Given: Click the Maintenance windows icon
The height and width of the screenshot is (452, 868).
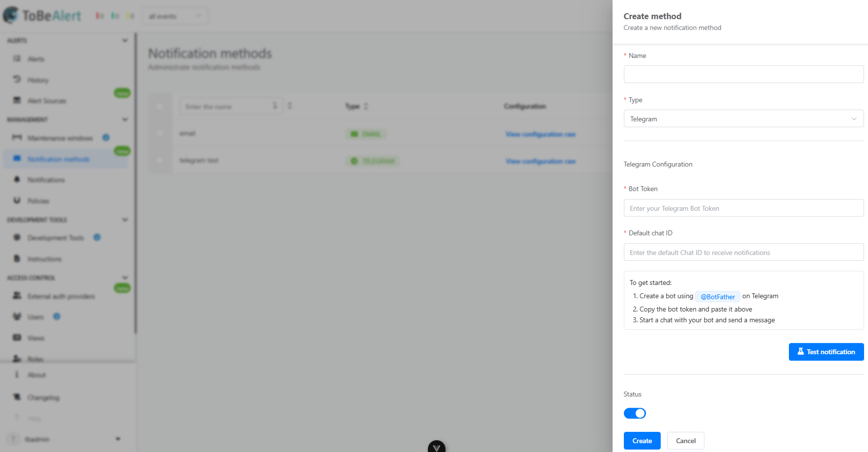Looking at the screenshot, I should (x=17, y=138).
